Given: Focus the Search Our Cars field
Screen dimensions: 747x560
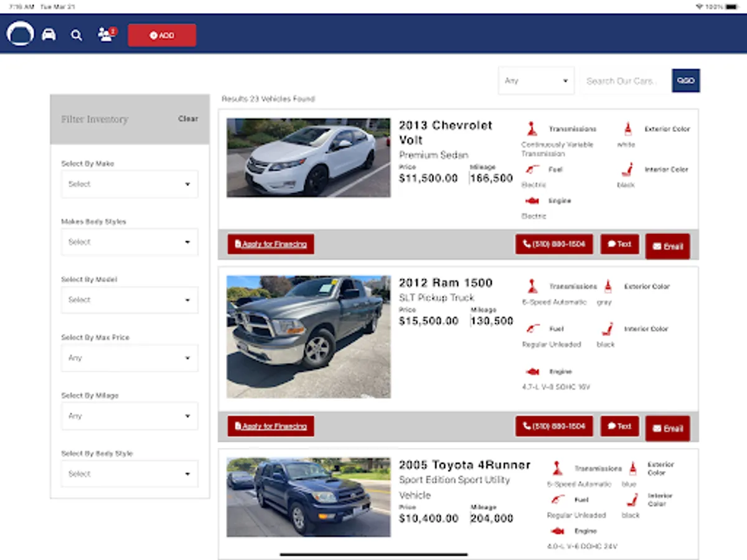Looking at the screenshot, I should (625, 81).
